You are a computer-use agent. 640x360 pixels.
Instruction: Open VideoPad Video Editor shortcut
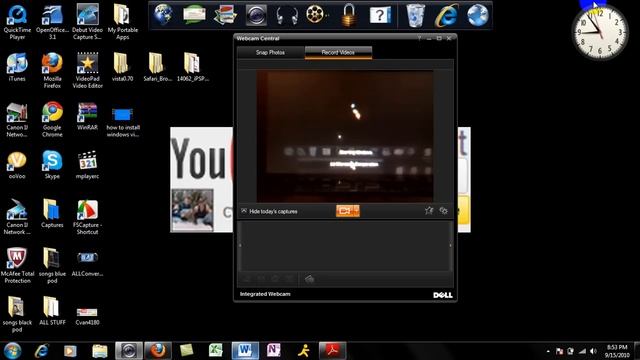coord(87,70)
